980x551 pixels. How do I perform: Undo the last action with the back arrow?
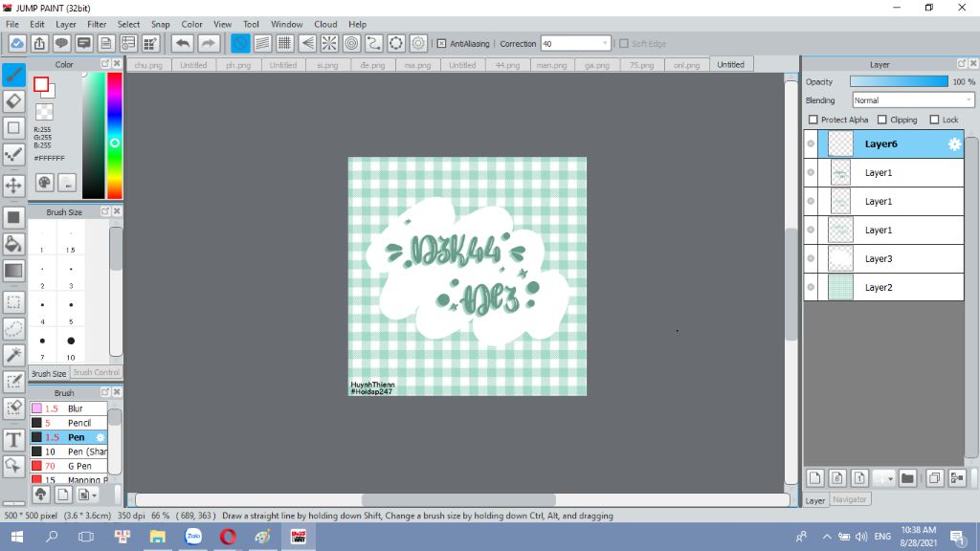[183, 43]
